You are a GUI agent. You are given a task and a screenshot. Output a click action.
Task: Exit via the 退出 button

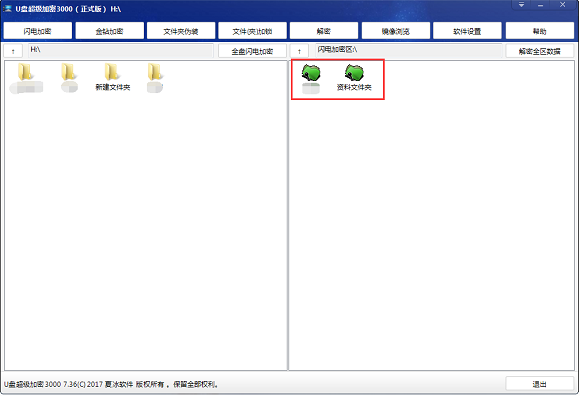(x=540, y=384)
